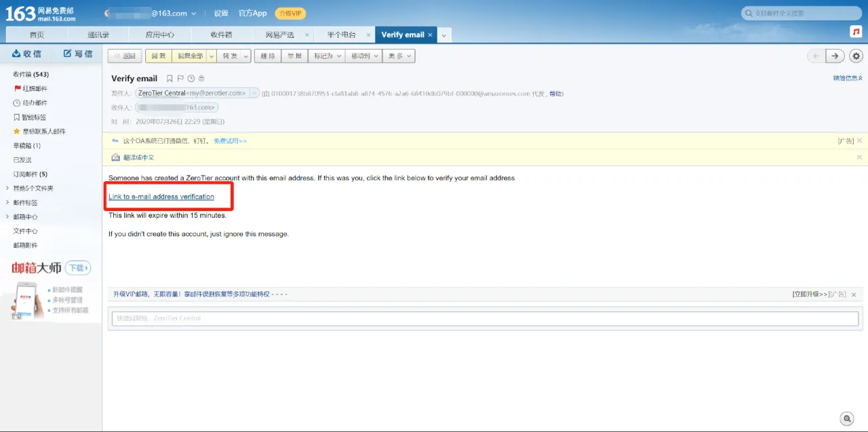Click the 收信 receive mail button
This screenshot has height=432, width=868.
(x=26, y=54)
